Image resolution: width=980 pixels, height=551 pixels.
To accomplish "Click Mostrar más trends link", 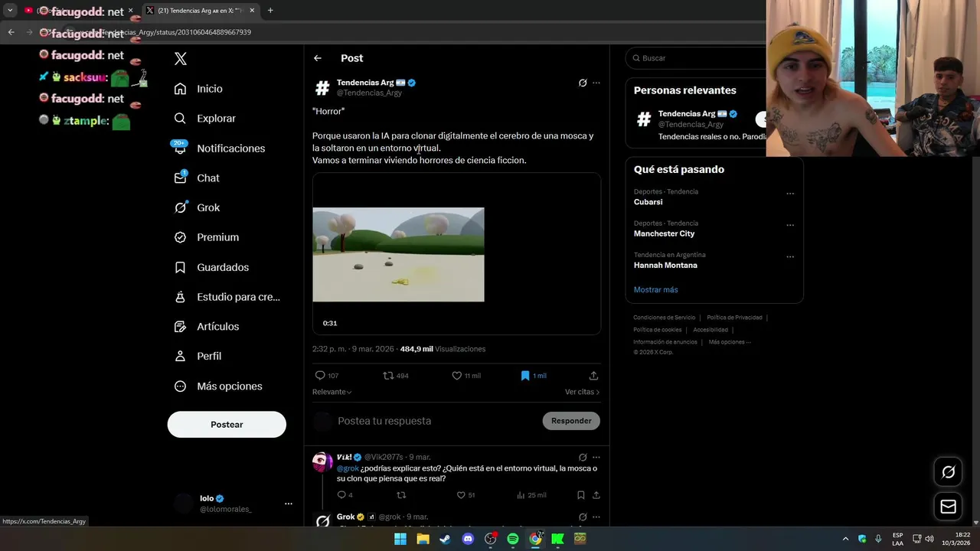I will coord(655,290).
